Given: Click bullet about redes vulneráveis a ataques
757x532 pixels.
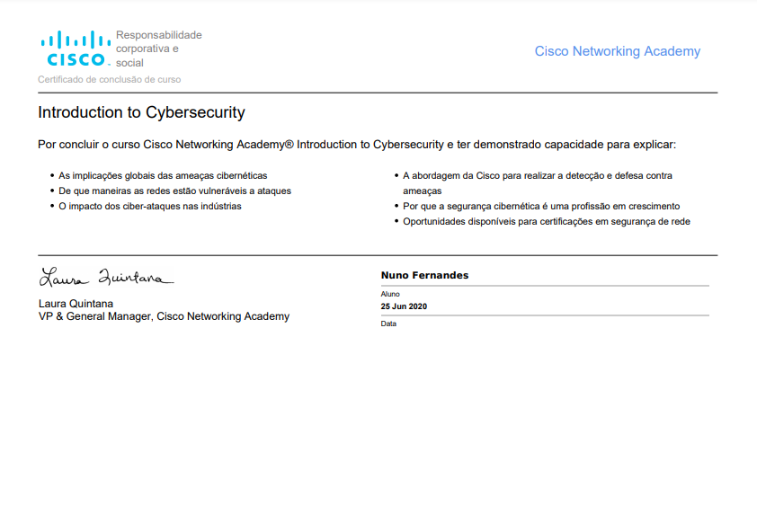Looking at the screenshot, I should tap(174, 191).
